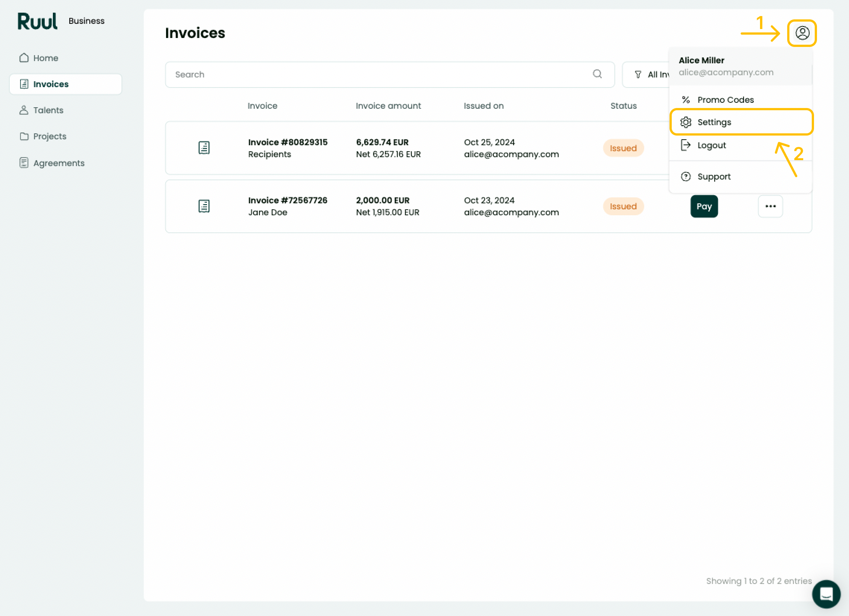Click the Ruul logo
The height and width of the screenshot is (616, 849).
point(38,21)
